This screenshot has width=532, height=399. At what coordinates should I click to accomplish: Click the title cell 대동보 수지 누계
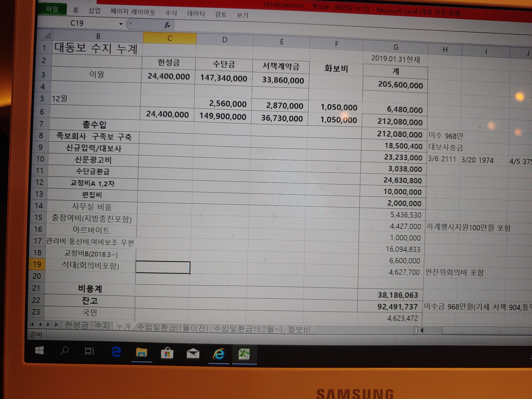[x=96, y=48]
